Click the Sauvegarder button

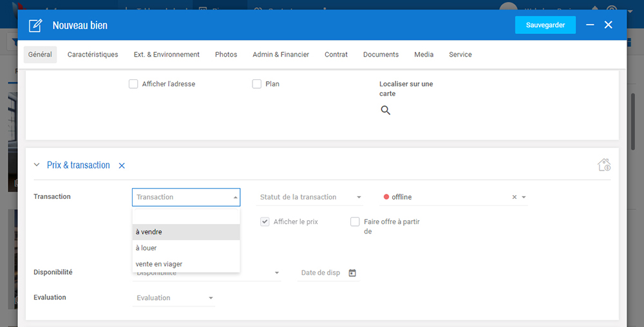pyautogui.click(x=545, y=25)
